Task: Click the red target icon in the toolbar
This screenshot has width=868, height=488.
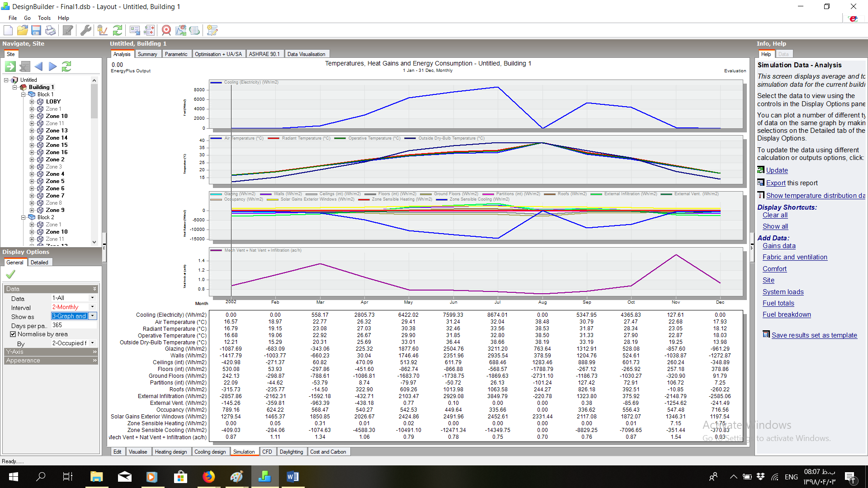Action: point(166,30)
